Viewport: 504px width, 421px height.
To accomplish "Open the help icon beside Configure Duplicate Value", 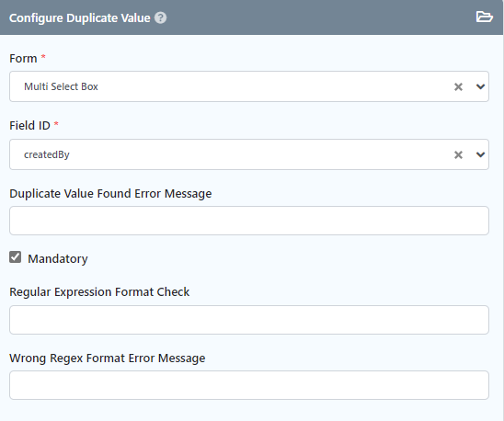I will (160, 17).
